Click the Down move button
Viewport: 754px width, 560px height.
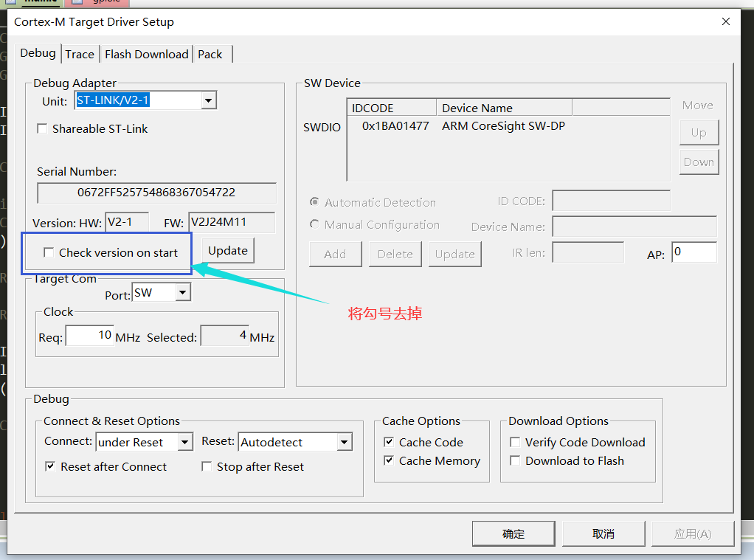click(x=699, y=162)
